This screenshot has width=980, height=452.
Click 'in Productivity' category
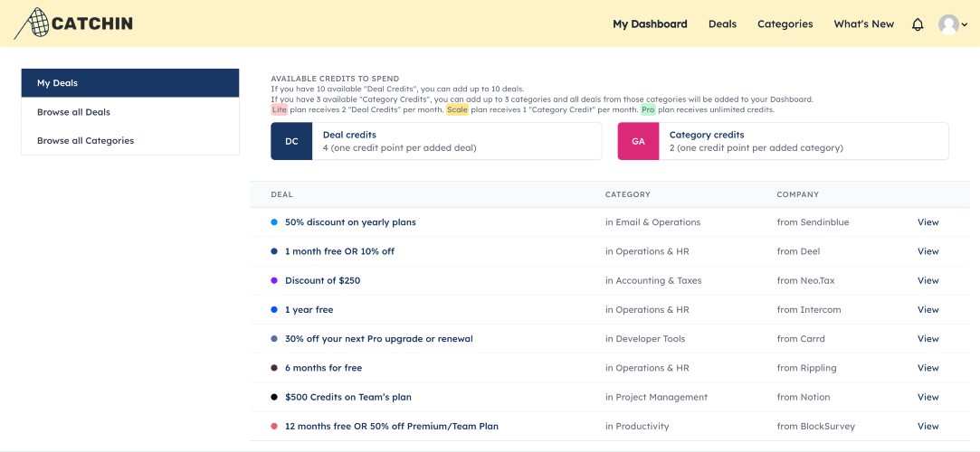tap(637, 427)
